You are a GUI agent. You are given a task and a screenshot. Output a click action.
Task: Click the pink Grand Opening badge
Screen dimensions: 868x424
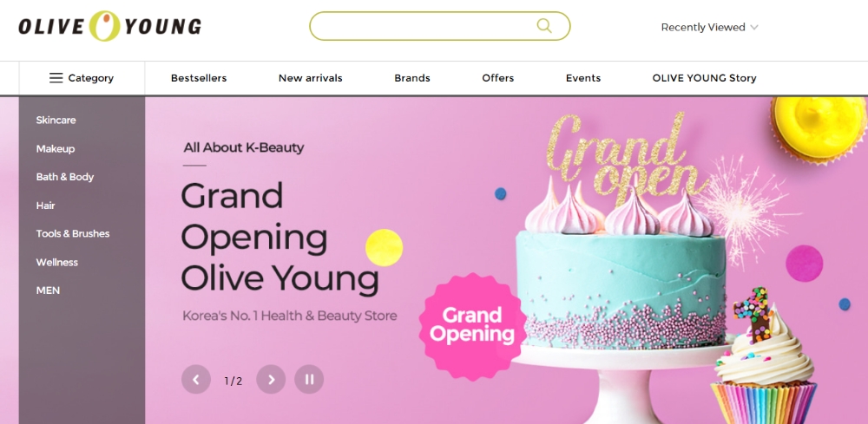[473, 326]
